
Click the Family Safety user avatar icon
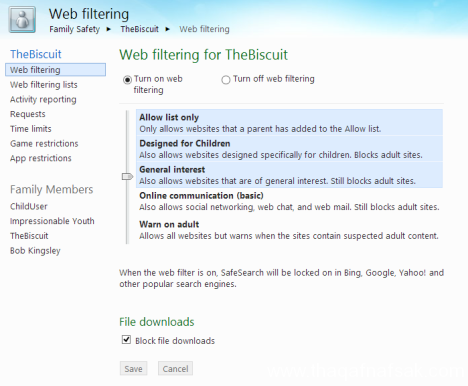coord(22,20)
